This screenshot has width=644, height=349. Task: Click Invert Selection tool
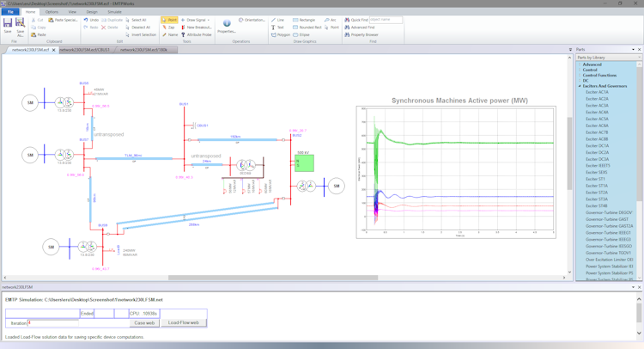coord(141,34)
